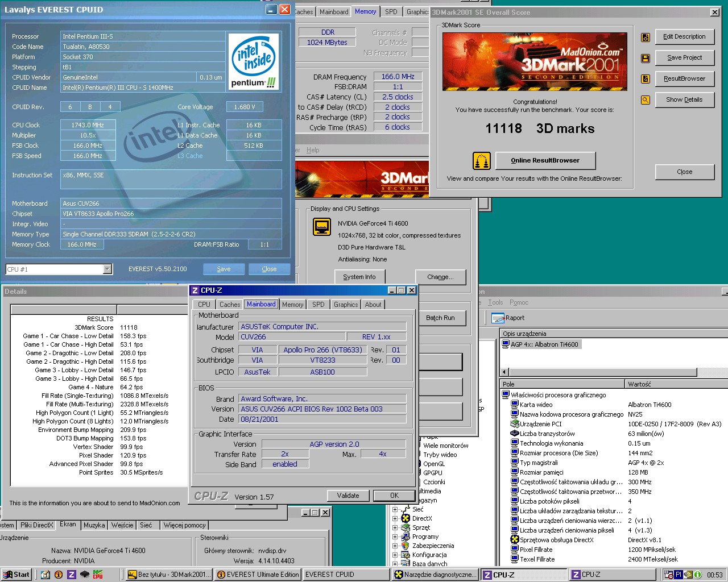Click Close button in EVEREST CPUID window
This screenshot has height=582, width=728.
click(269, 269)
